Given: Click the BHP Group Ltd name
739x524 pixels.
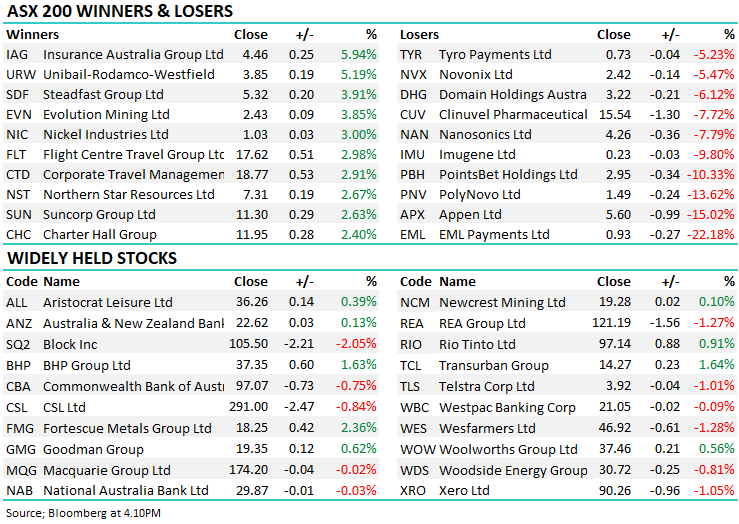Looking at the screenshot, I should coord(87,365).
